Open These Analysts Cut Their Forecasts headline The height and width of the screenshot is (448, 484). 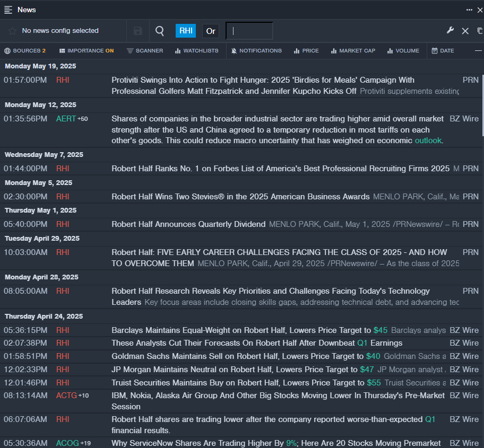coord(257,343)
